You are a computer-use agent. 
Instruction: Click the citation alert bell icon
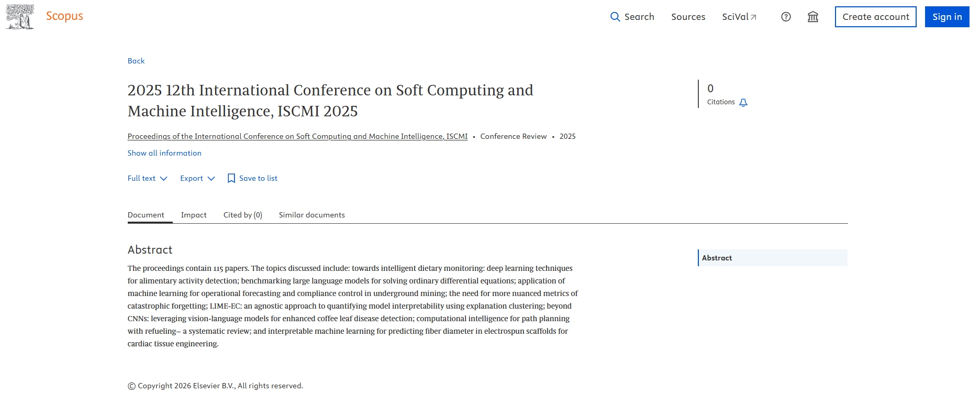point(743,103)
